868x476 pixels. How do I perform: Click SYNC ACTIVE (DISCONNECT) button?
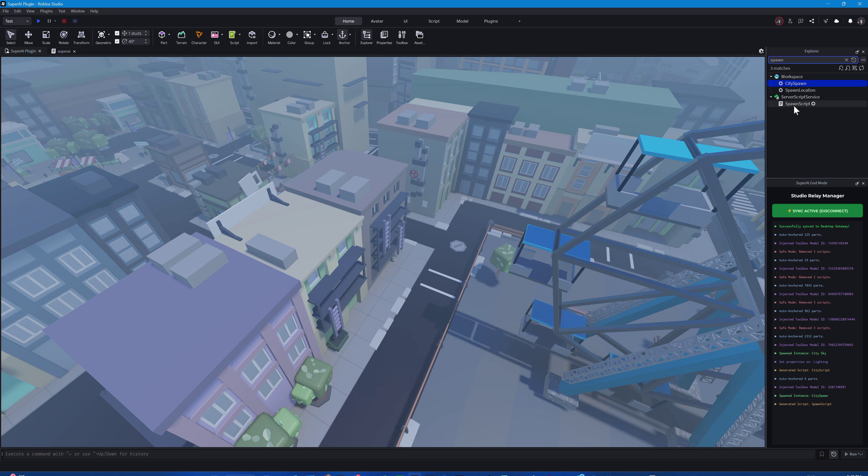pos(817,211)
